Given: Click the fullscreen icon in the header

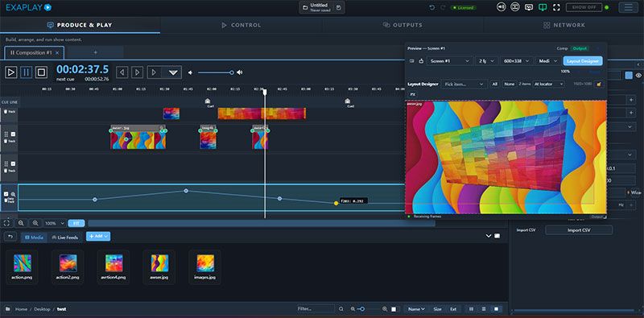Looking at the screenshot, I should [x=556, y=7].
